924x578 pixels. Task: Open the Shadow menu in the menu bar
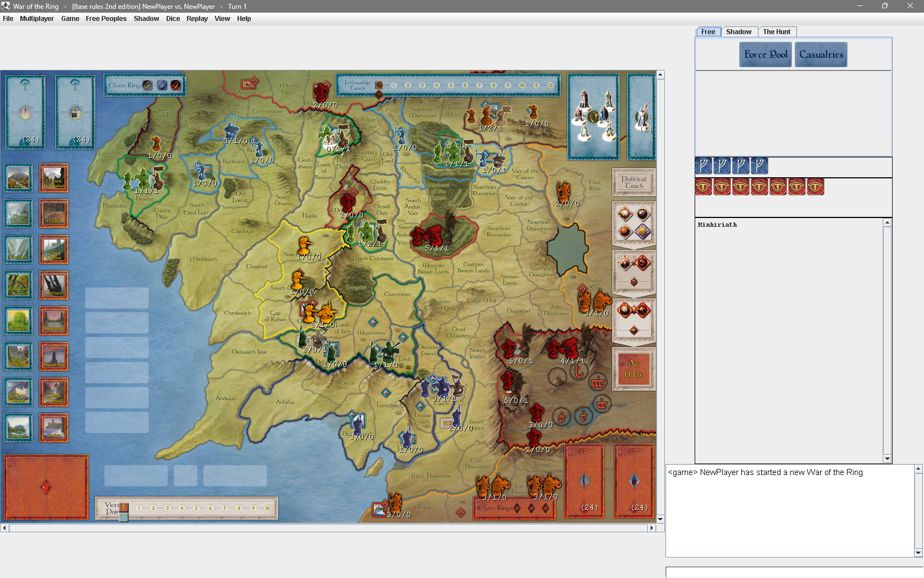tap(146, 19)
